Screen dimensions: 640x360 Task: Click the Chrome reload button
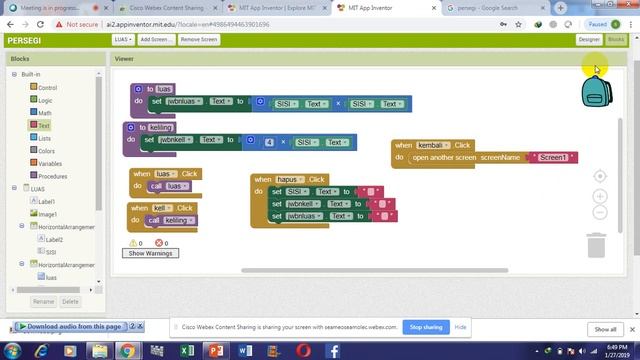[40, 24]
